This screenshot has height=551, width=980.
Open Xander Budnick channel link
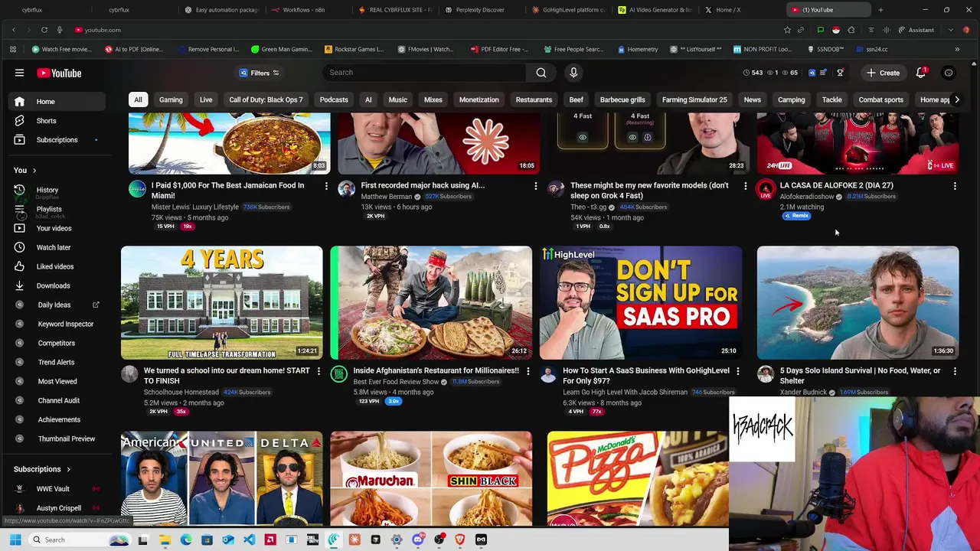(803, 393)
